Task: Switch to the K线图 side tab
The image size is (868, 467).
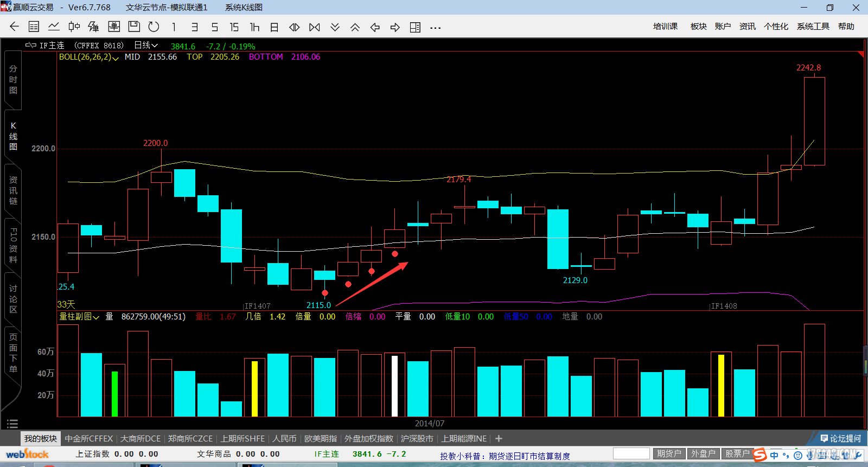Action: pyautogui.click(x=13, y=136)
